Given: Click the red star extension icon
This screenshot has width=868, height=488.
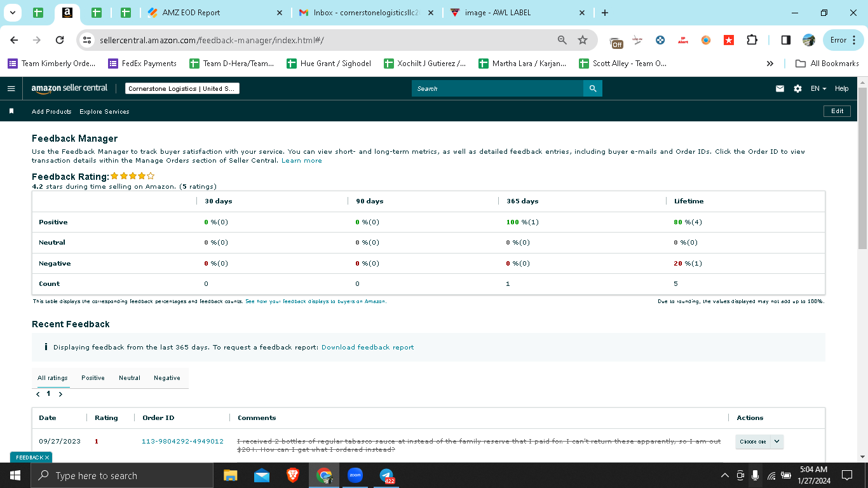Looking at the screenshot, I should [729, 40].
